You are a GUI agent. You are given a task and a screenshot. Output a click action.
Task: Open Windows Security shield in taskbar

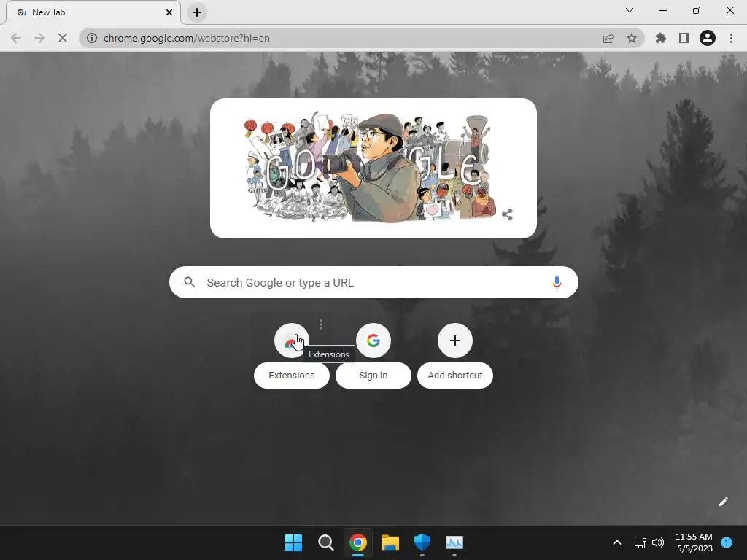[x=422, y=542]
